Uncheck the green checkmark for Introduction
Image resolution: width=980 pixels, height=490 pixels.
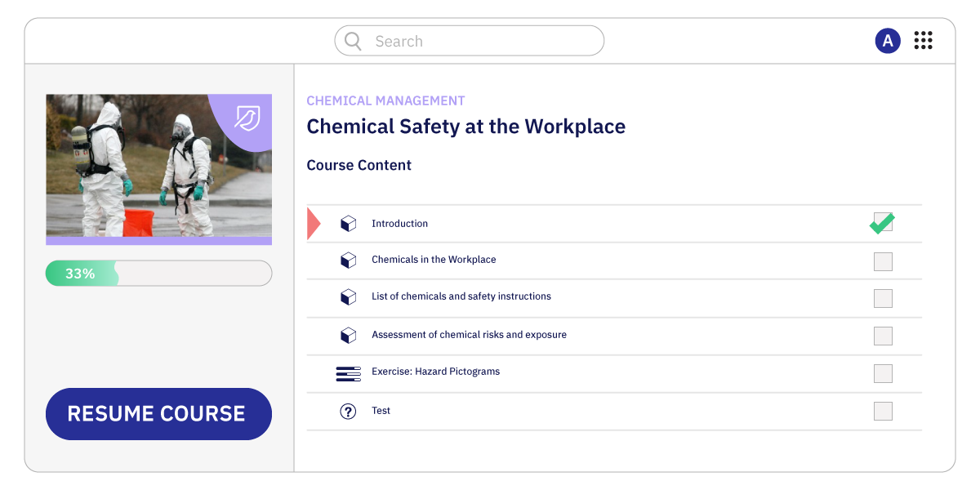(x=882, y=222)
